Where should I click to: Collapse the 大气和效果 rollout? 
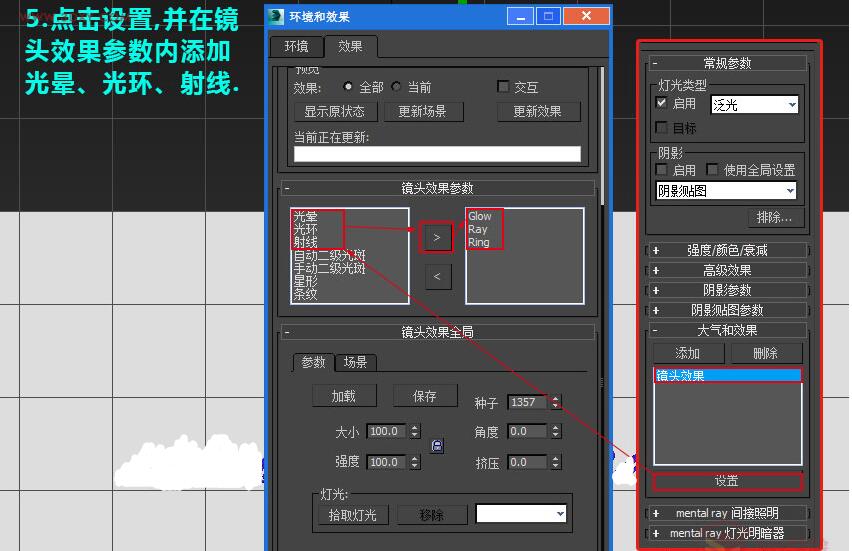pyautogui.click(x=728, y=330)
